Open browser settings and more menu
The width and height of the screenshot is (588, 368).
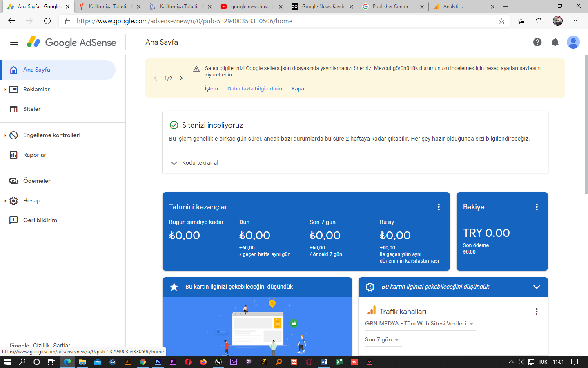(x=577, y=21)
